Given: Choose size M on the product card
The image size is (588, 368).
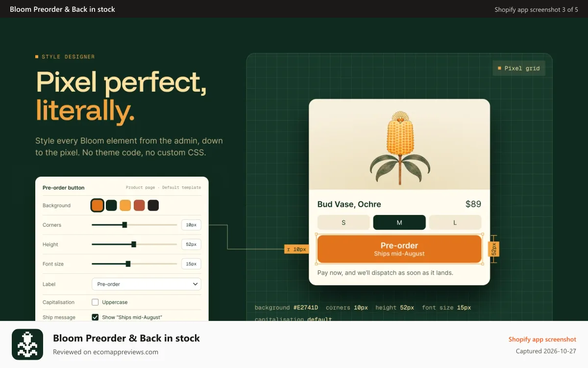Looking at the screenshot, I should tap(399, 222).
